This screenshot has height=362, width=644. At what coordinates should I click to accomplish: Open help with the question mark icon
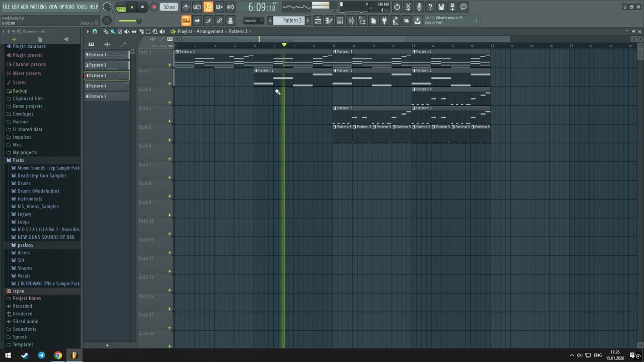click(x=430, y=7)
